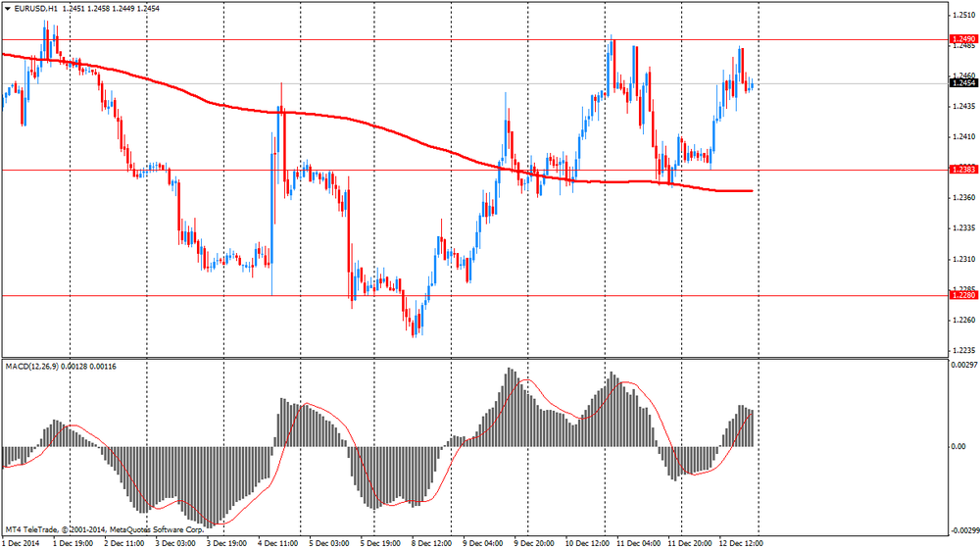Viewport: 980px width, 550px height.
Task: Click the red 1.2383 price level tag
Action: coord(963,170)
